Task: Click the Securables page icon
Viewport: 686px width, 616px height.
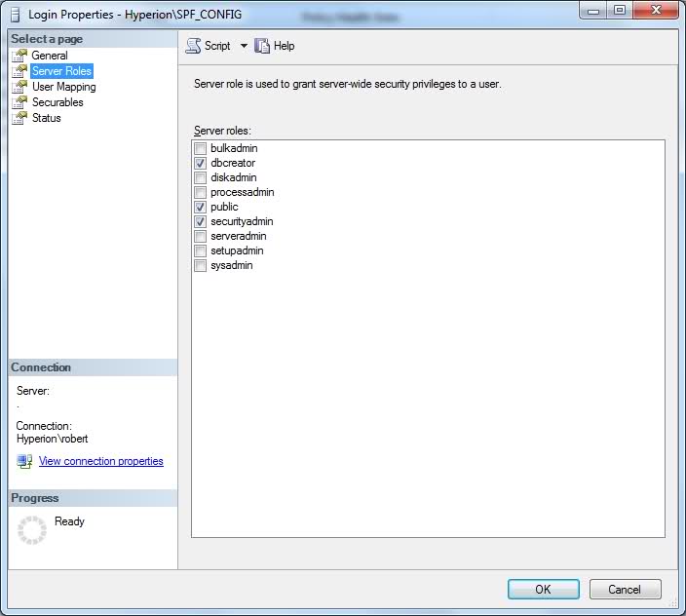Action: point(19,102)
